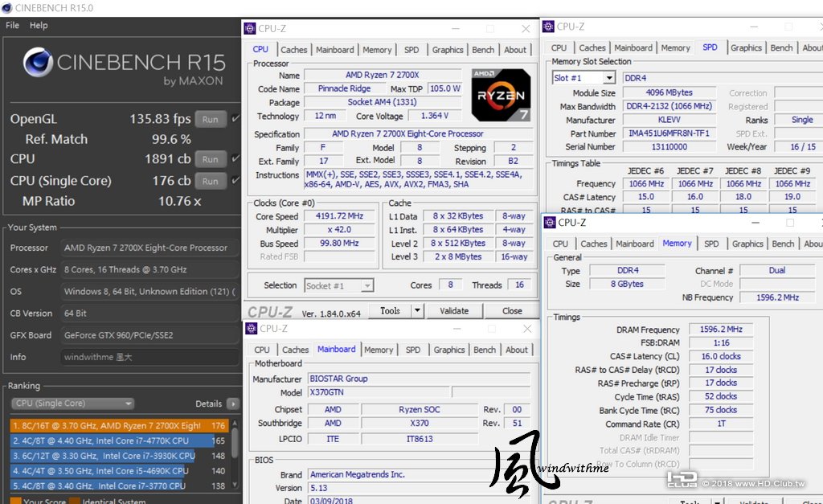The height and width of the screenshot is (504, 823).
Task: Click the Cinebench app icon in title bar
Action: (x=6, y=8)
